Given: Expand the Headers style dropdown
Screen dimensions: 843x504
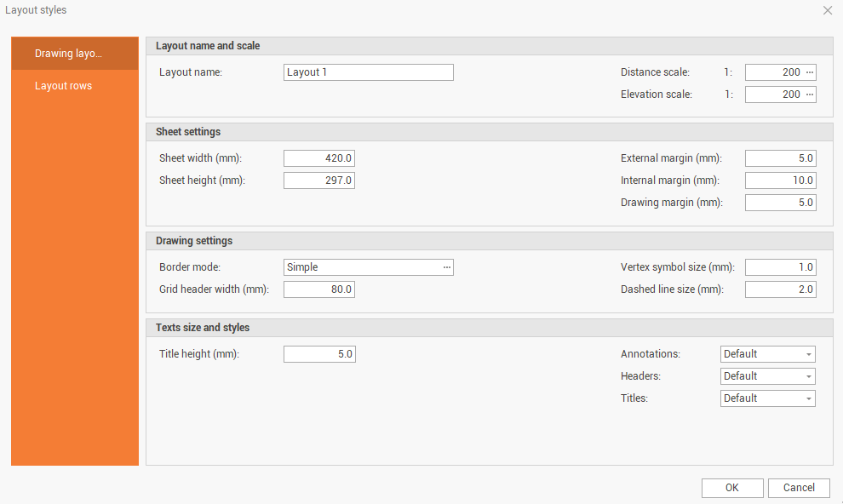Looking at the screenshot, I should click(x=806, y=376).
